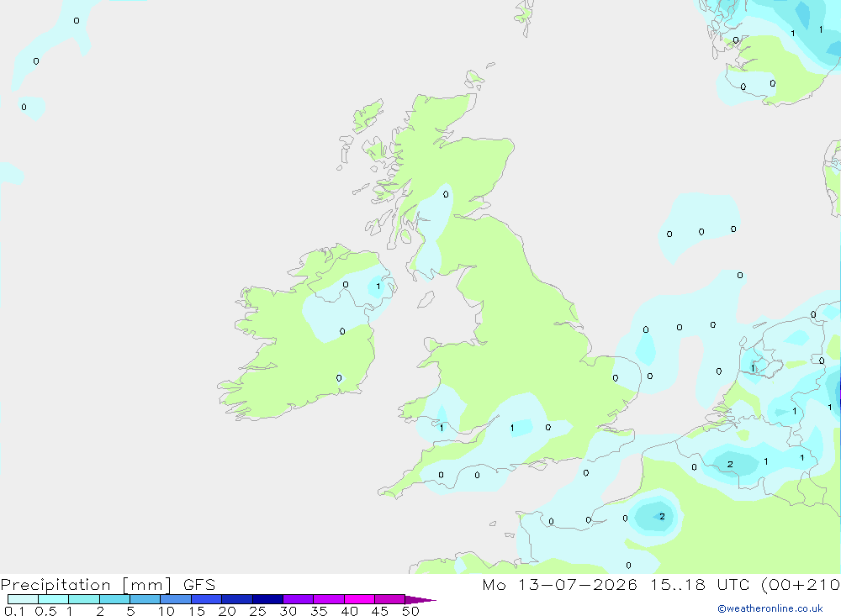
Task: Select the '15..18 UTC' time range
Action: pos(701,584)
